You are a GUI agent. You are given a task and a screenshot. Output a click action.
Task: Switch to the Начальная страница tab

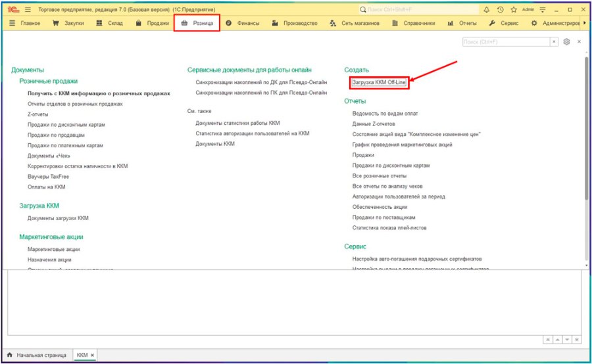coord(41,355)
